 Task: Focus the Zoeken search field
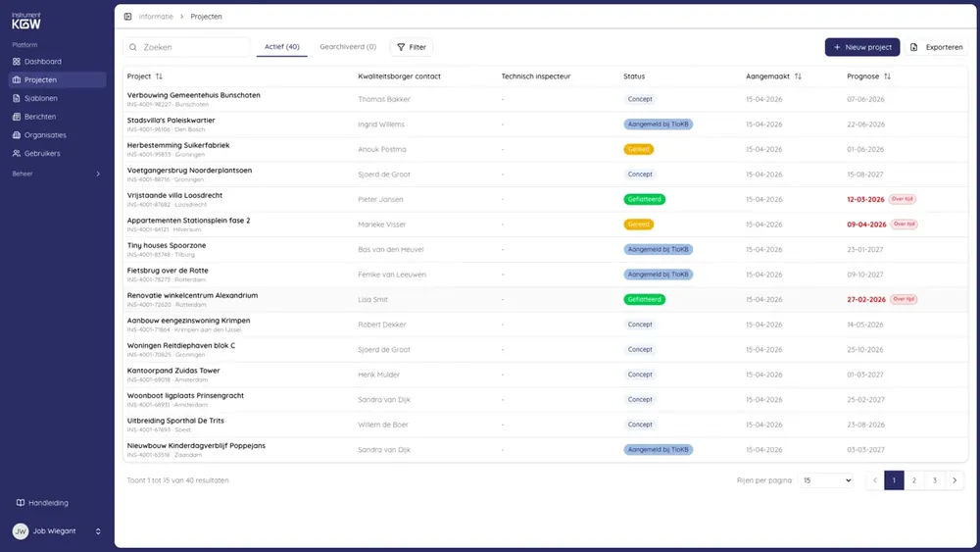(186, 47)
